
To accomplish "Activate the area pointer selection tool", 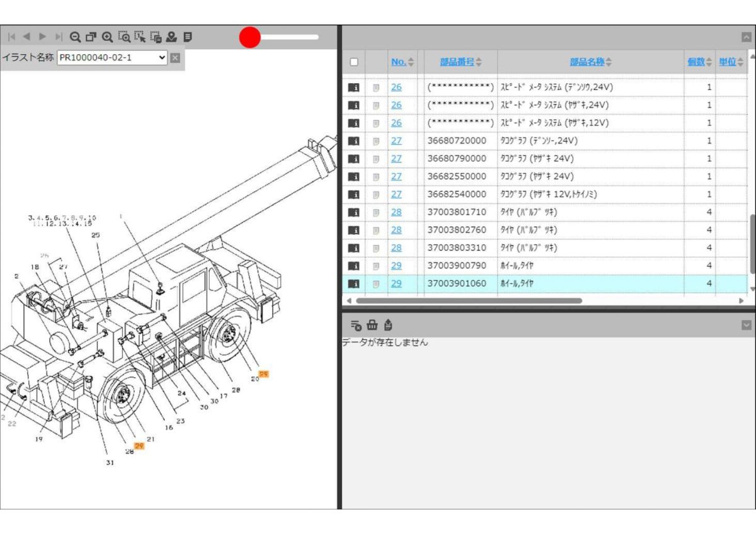I will click(x=140, y=37).
